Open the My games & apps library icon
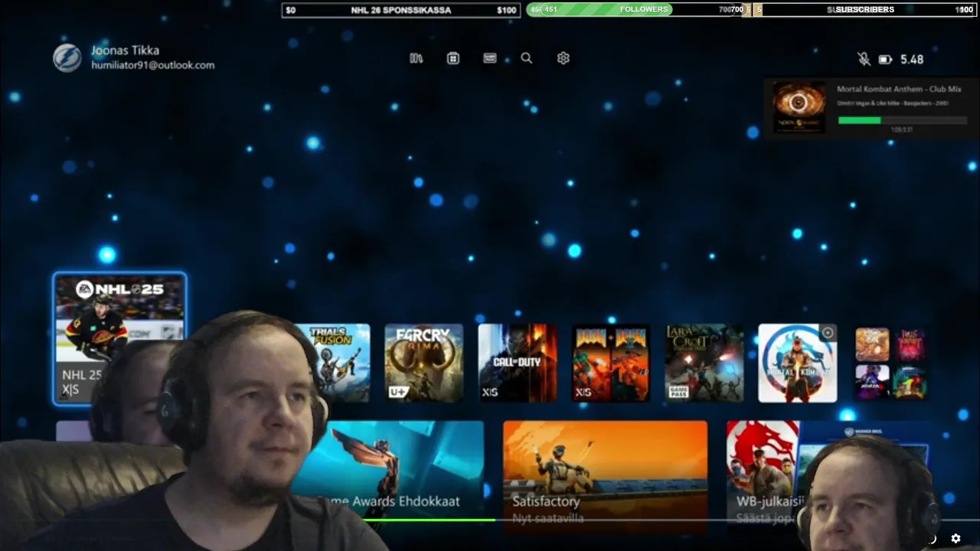 point(416,58)
